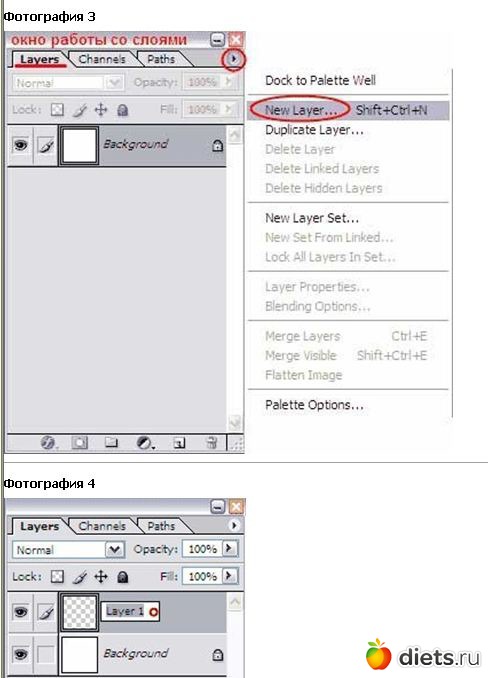Switch to Channels tab in lower panel
The width and height of the screenshot is (488, 678).
tap(102, 526)
